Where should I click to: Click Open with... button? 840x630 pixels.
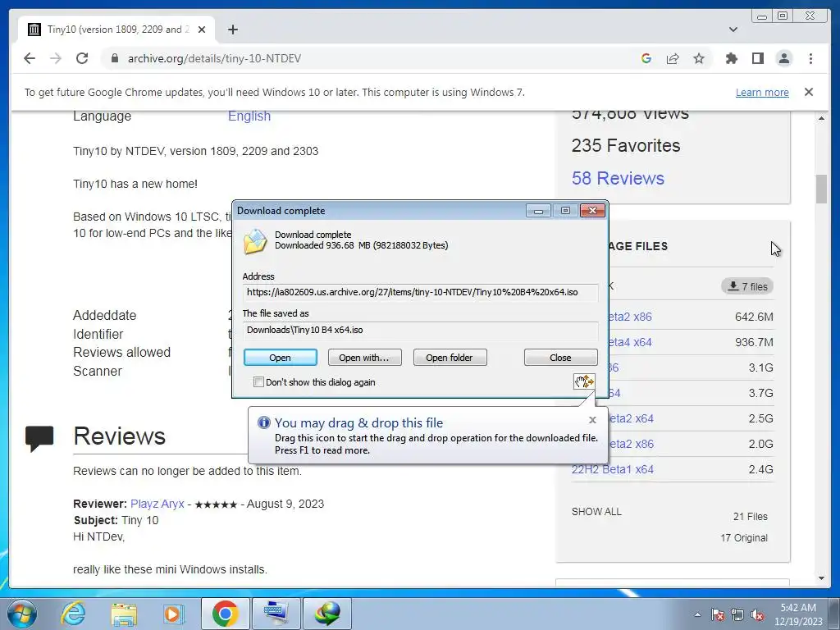(x=364, y=358)
